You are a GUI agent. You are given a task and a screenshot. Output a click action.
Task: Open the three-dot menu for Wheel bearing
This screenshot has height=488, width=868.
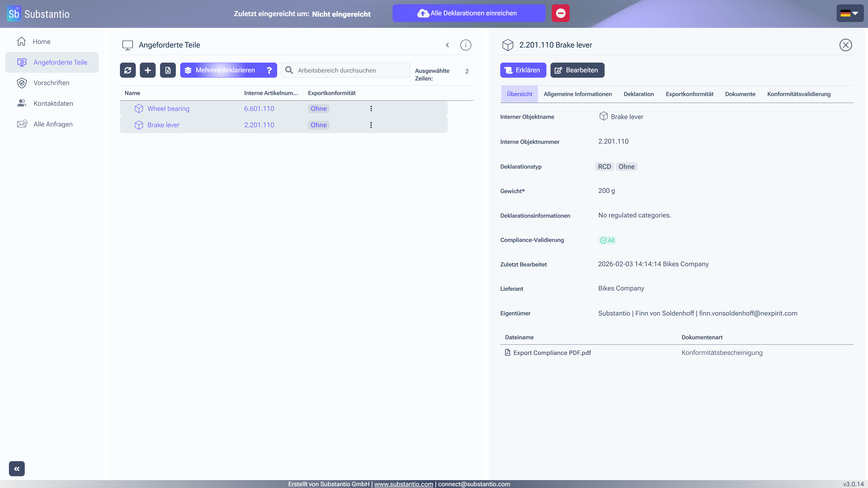point(371,109)
